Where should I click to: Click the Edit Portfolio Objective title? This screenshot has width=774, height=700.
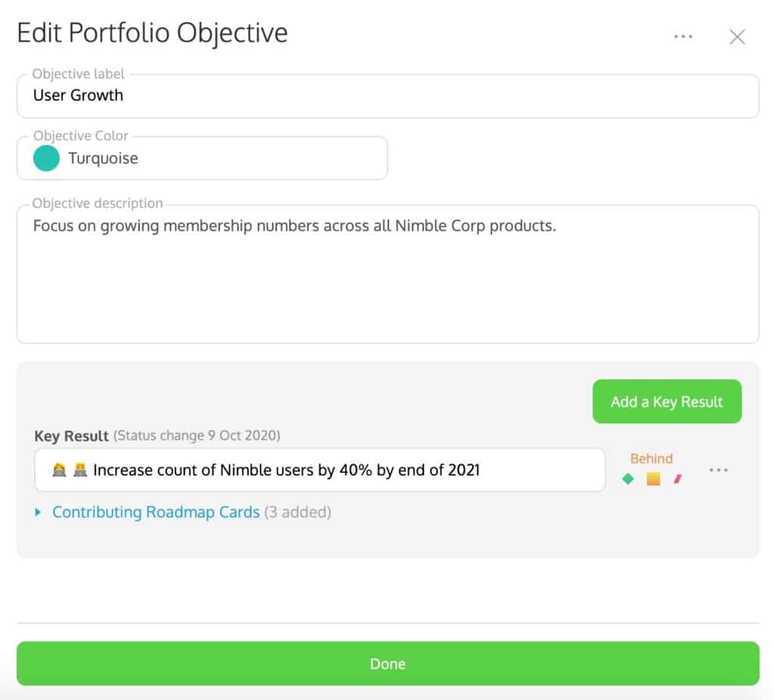[x=151, y=33]
